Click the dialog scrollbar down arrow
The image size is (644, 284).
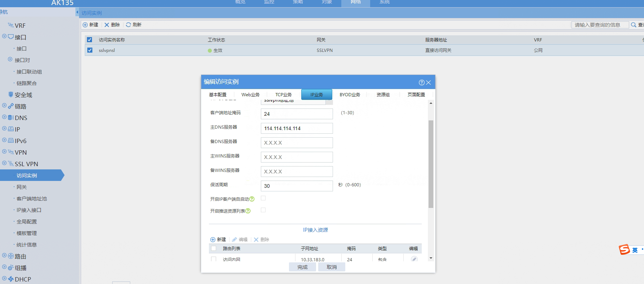(431, 258)
